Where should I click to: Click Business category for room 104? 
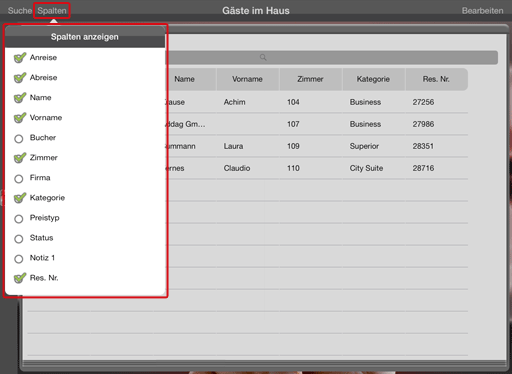365,102
